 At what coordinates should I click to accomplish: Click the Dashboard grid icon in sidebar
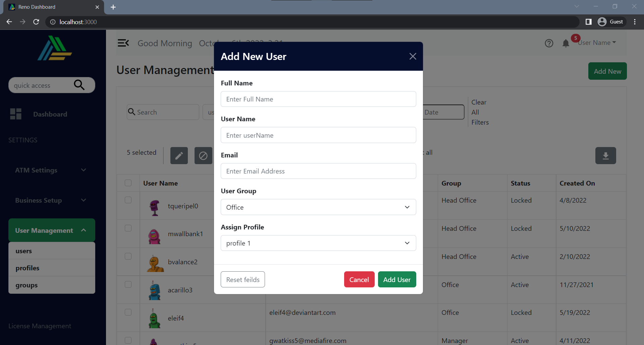point(16,114)
